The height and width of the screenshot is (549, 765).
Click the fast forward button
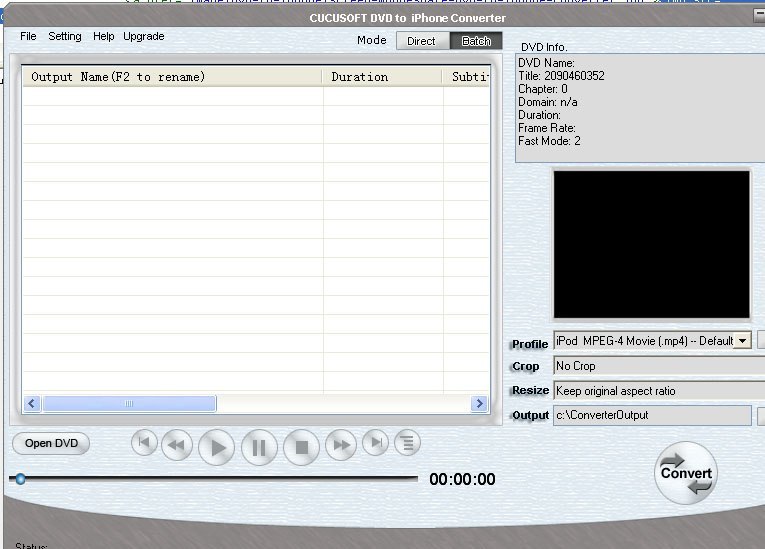(341, 445)
